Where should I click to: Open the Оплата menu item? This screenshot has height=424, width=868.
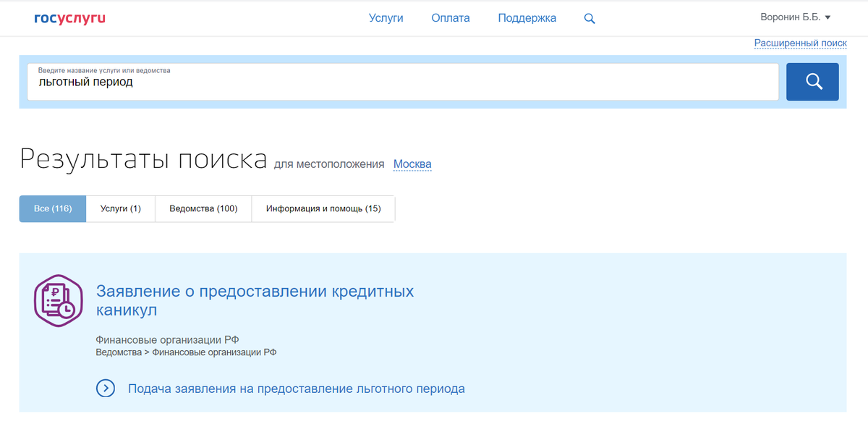coord(451,18)
